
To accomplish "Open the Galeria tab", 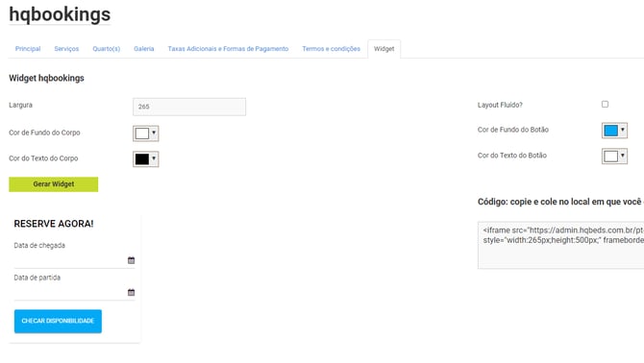I will pyautogui.click(x=144, y=49).
